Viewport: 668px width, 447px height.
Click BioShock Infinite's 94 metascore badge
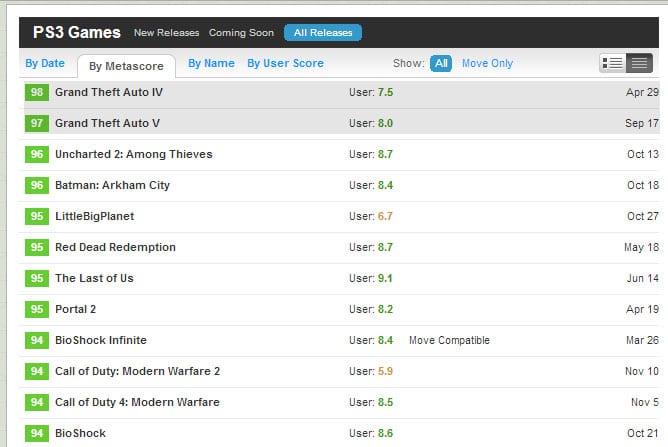[x=37, y=340]
